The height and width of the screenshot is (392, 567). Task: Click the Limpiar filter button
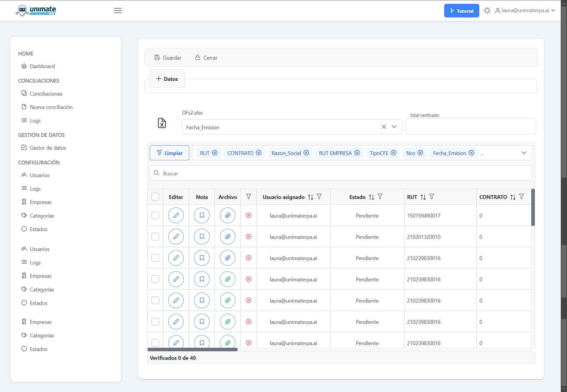169,153
